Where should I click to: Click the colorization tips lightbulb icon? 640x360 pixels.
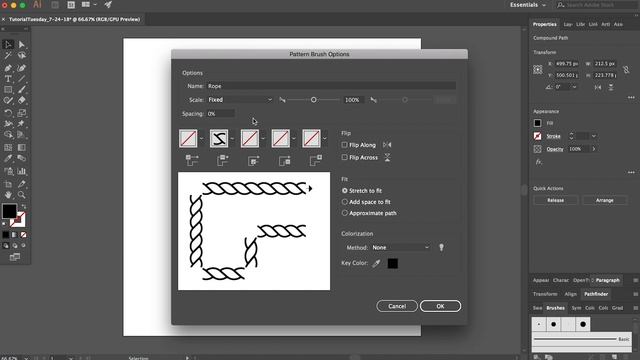point(441,247)
